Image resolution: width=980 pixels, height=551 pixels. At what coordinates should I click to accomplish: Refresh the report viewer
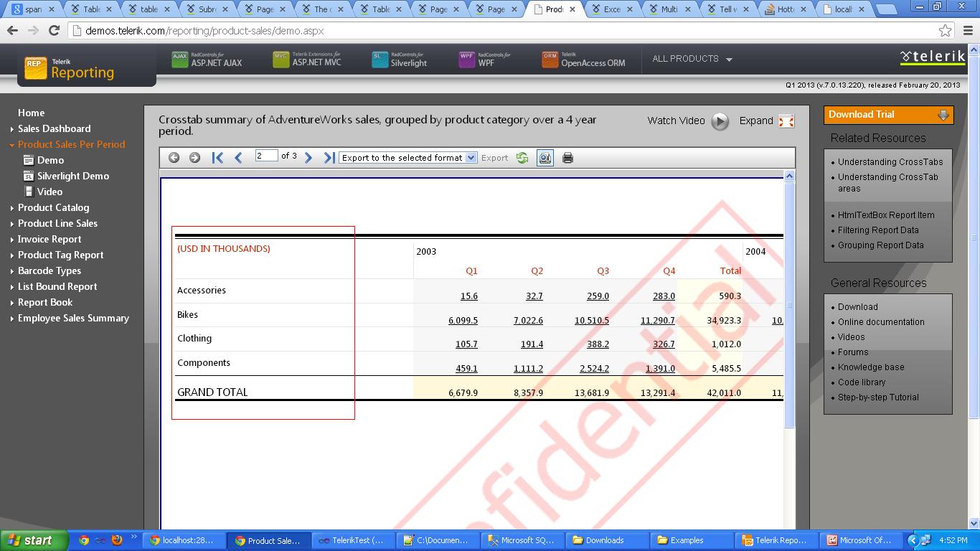coord(522,158)
